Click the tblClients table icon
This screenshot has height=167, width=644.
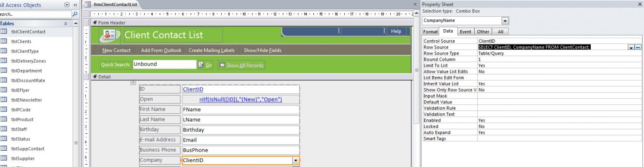[x=4, y=41]
